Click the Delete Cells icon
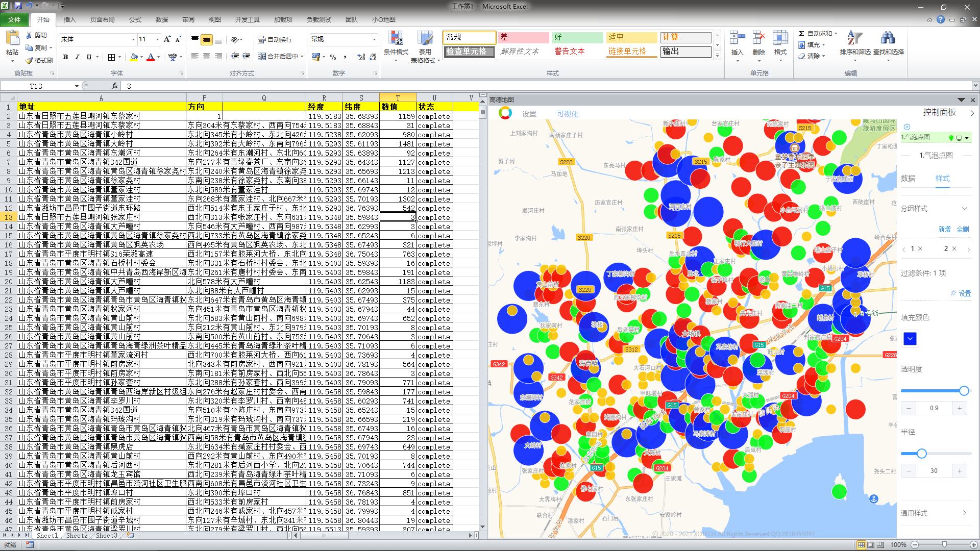Screen dimensions: 980x551 pyautogui.click(x=758, y=38)
